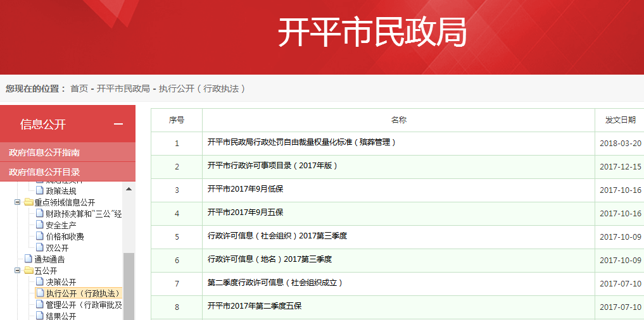Click the page icon of 执行公开（行政执法）

[x=39, y=293]
